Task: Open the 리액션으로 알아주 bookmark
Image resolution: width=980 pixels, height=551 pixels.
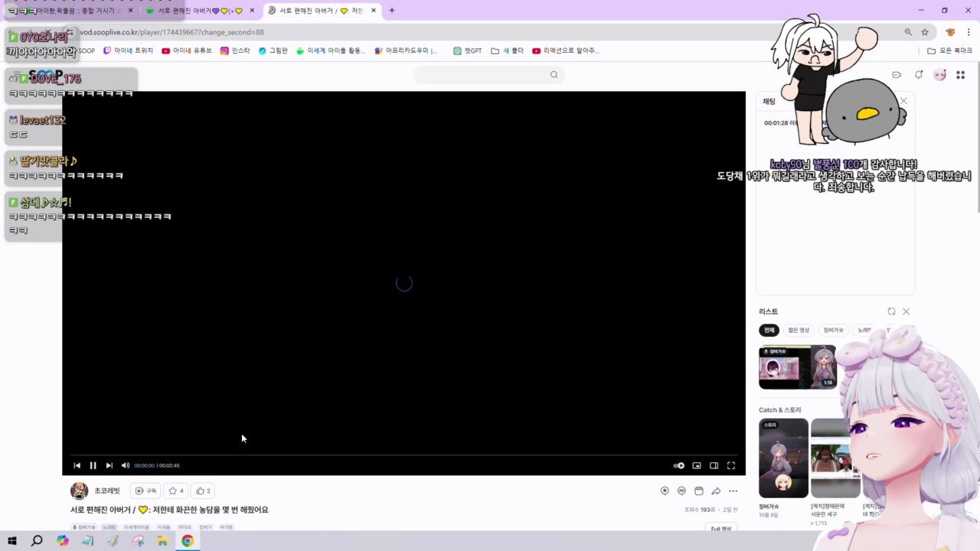Action: [566, 51]
